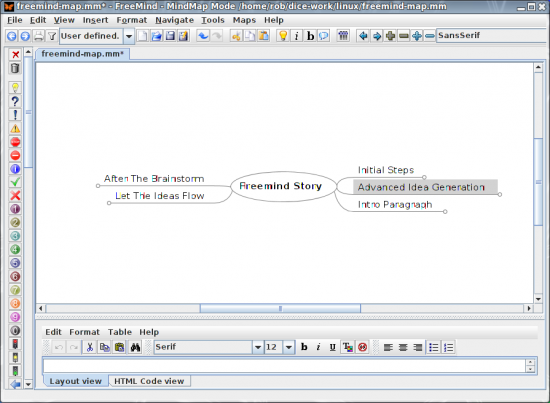550x403 pixels.
Task: Add the question mark icon to node
Action: click(x=15, y=101)
